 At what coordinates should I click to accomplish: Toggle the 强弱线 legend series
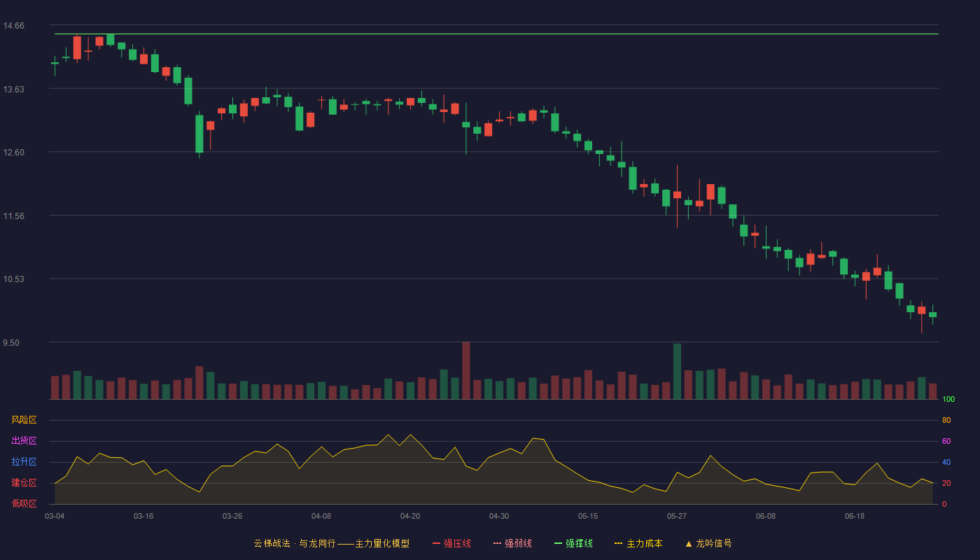512,543
